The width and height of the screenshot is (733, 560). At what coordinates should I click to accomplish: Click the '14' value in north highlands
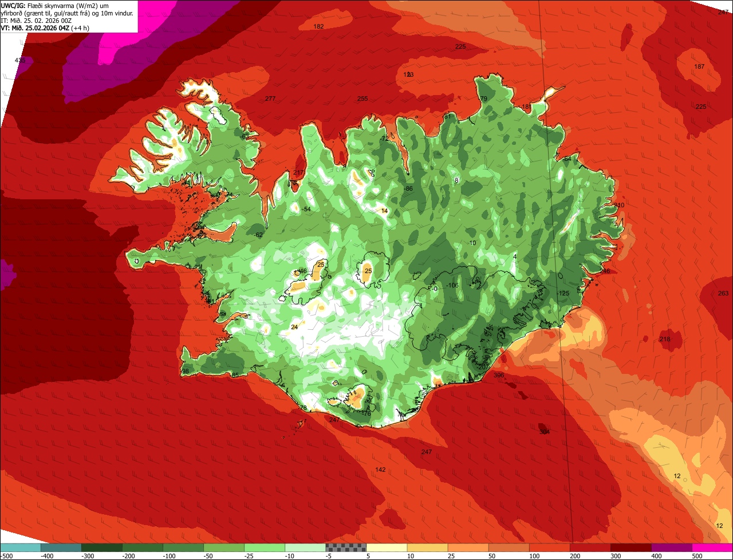coord(384,211)
